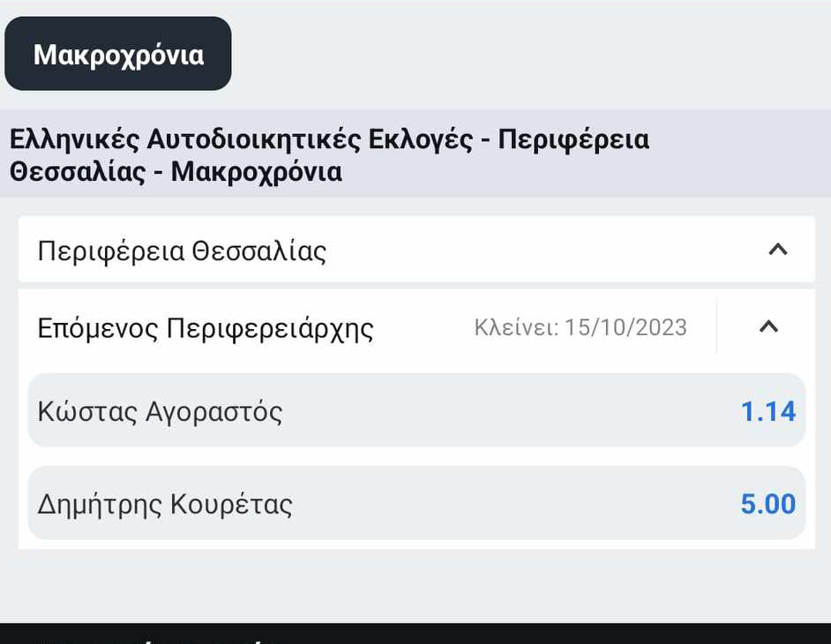This screenshot has width=831, height=644.
Task: Collapse the Περιφέρεια Θεσσαλίας section chevron
Action: click(x=777, y=250)
